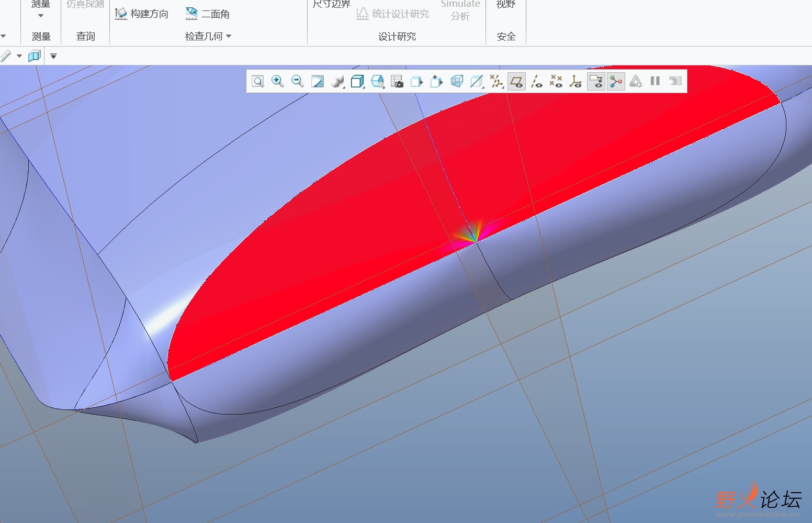Screen dimensions: 812x523
Task: Click the 仿真探测 button
Action: pyautogui.click(x=85, y=4)
